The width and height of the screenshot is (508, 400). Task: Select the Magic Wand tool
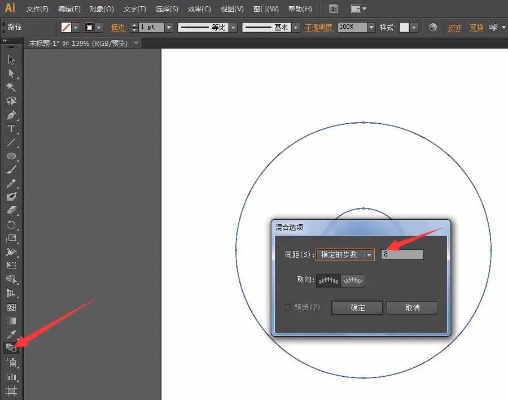click(x=11, y=87)
